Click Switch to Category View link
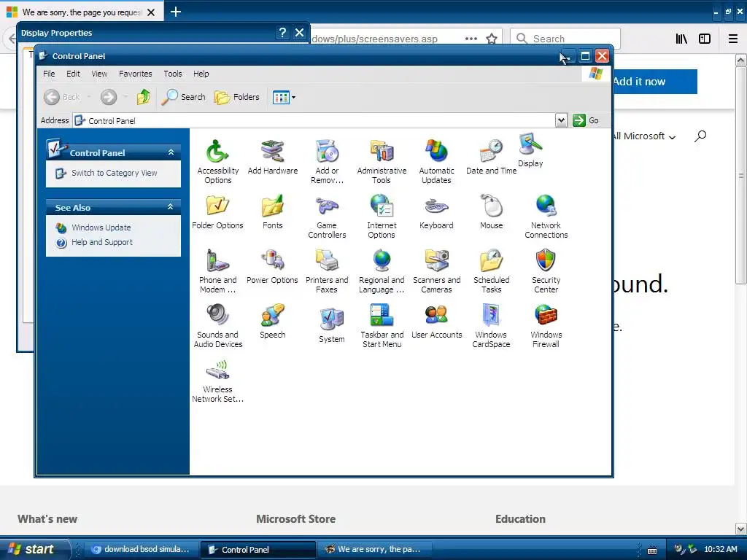This screenshot has height=560, width=747. (x=114, y=173)
